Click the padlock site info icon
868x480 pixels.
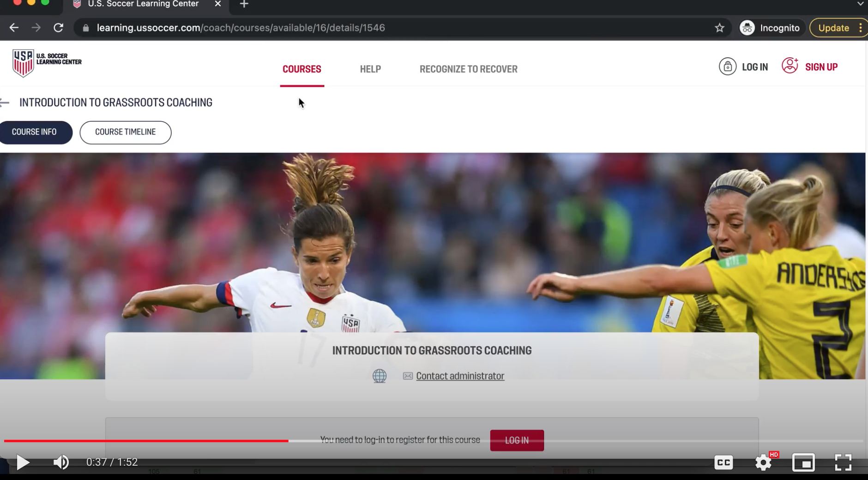click(86, 28)
